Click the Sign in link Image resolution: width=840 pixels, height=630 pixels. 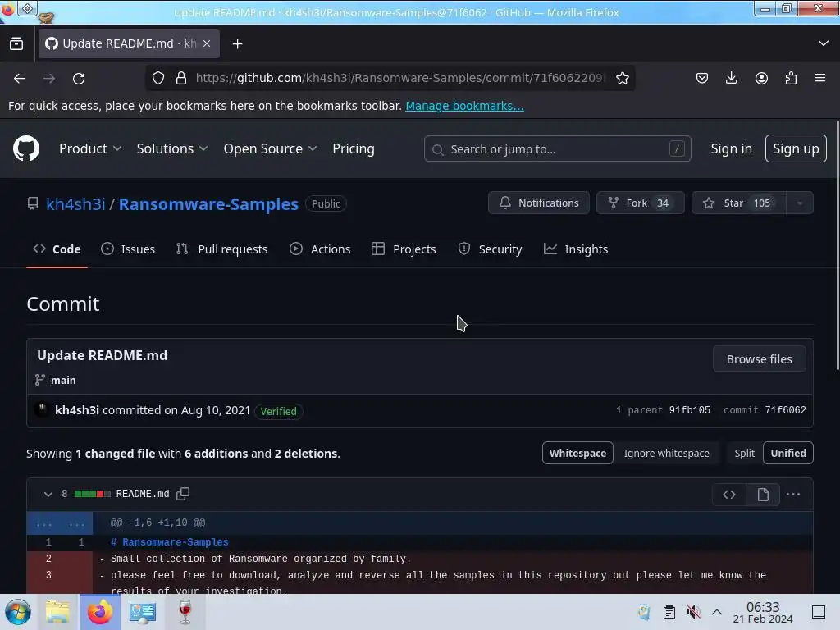(x=731, y=149)
